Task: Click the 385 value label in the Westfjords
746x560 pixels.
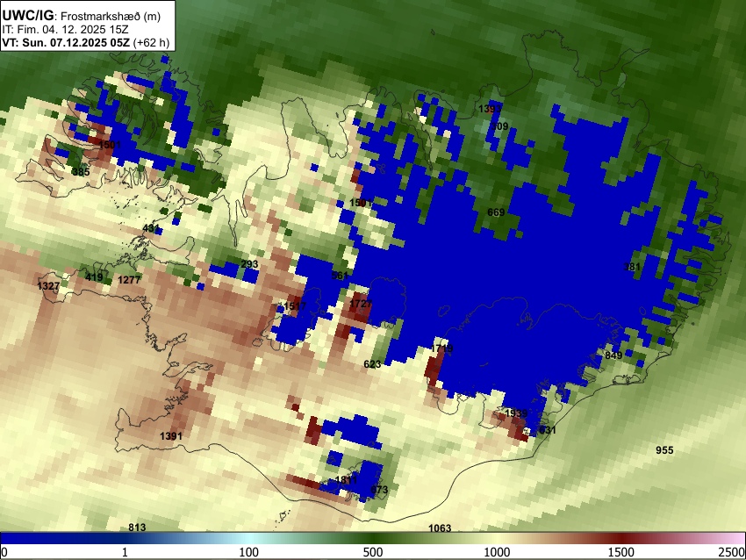Action: 81,172
